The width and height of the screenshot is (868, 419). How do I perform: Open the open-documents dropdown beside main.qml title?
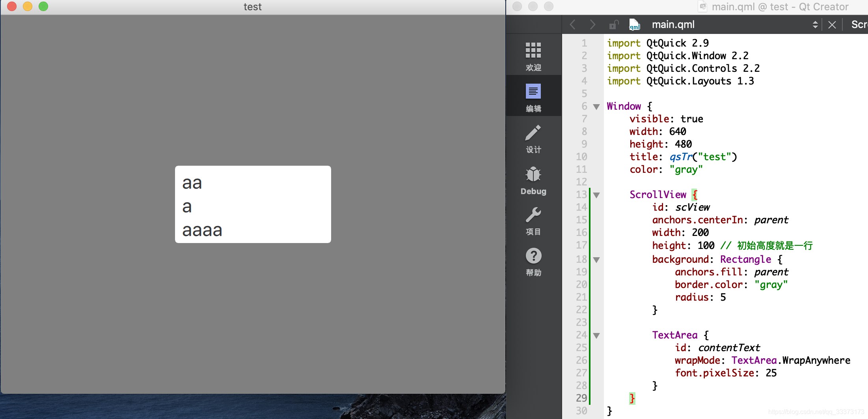815,24
